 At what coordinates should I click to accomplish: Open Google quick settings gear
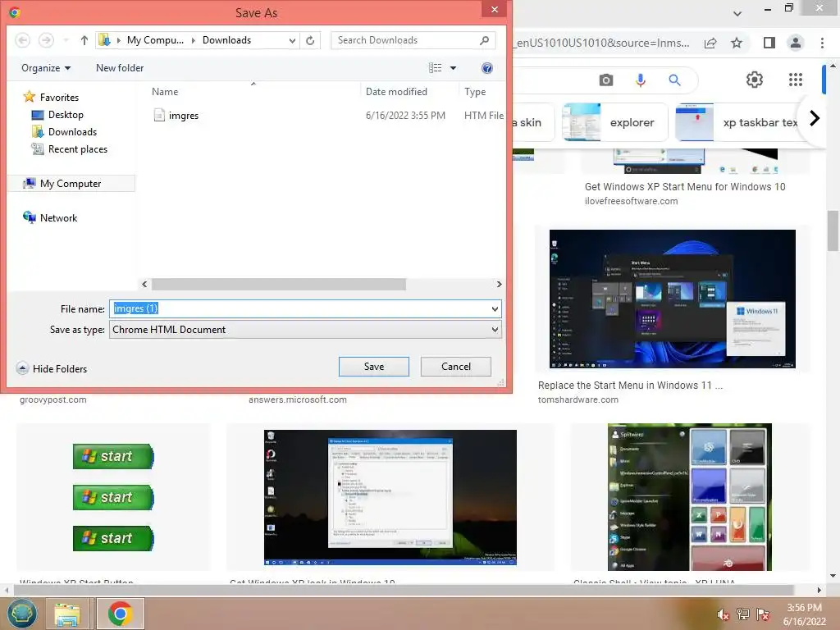pyautogui.click(x=755, y=80)
